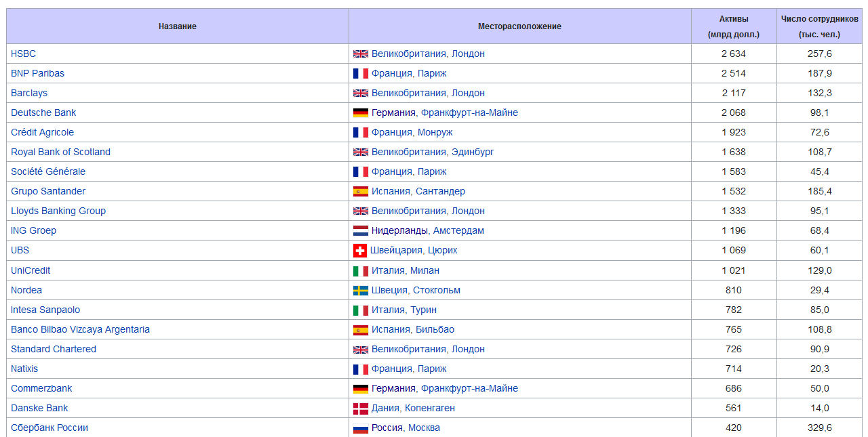Open the Москва city link
868x437 pixels.
[x=424, y=428]
